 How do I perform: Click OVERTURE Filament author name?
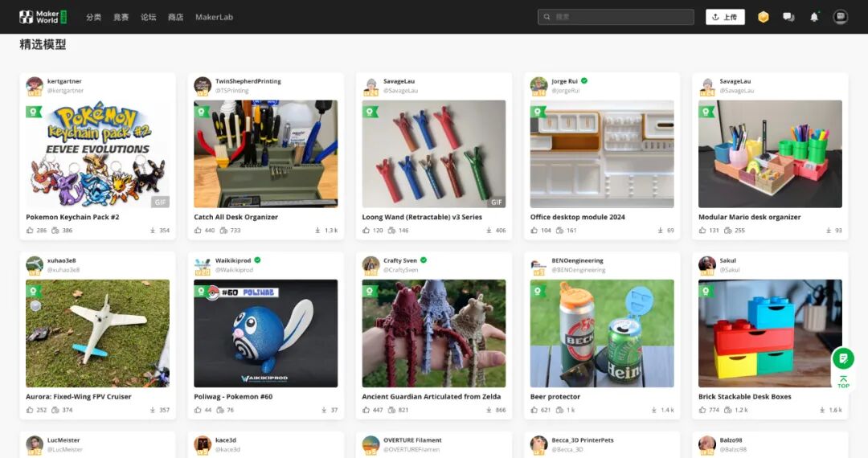point(412,440)
